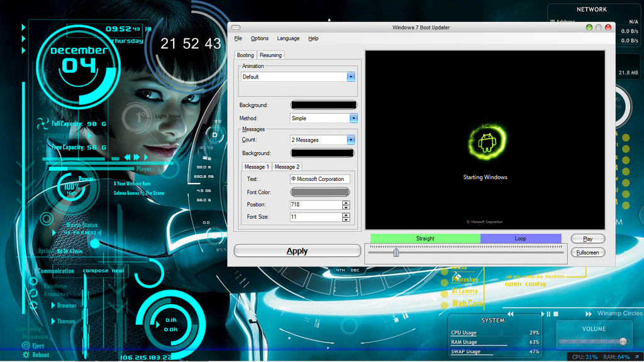Decrease Font Size with the down stepper
The width and height of the screenshot is (644, 362).
pos(346,219)
